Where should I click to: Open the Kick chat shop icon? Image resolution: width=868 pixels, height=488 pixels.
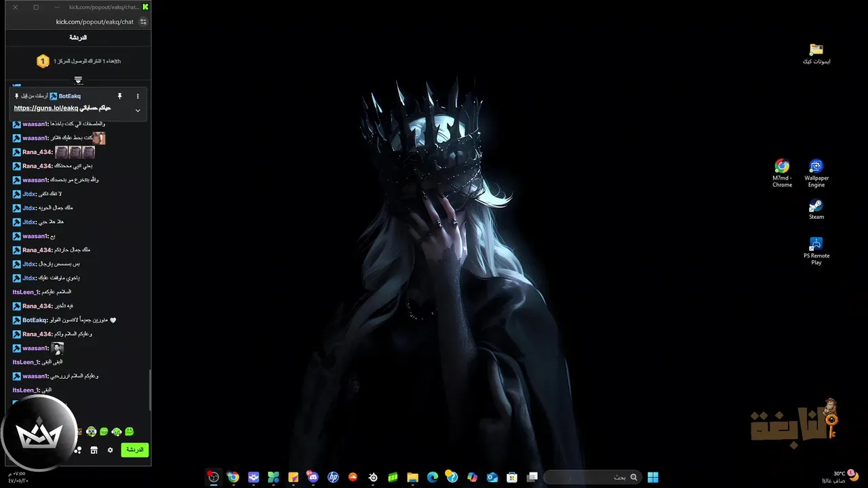click(94, 450)
